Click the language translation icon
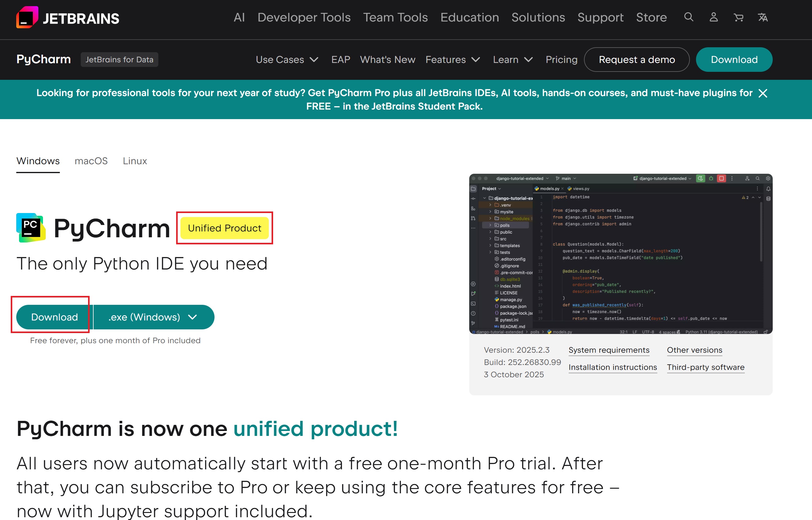 pos(763,17)
